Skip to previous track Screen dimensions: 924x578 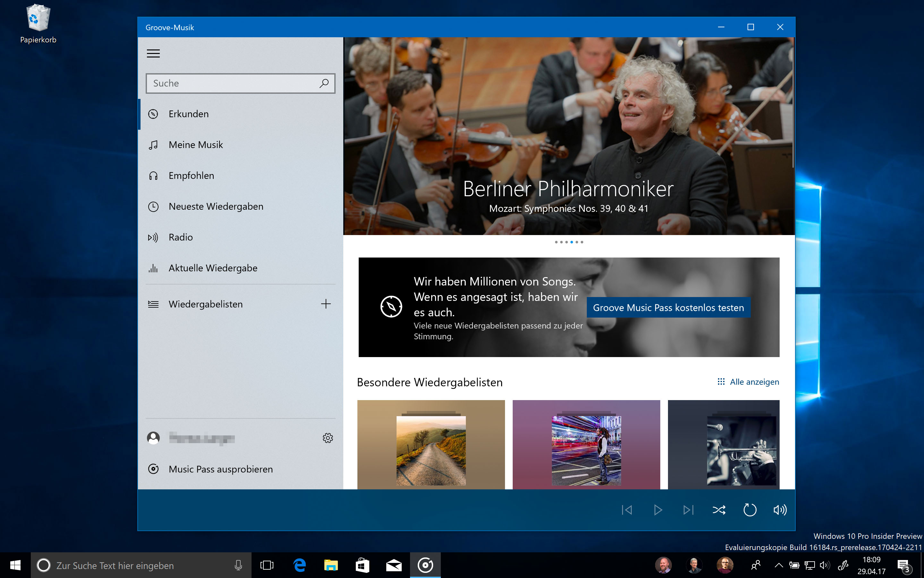tap(627, 510)
